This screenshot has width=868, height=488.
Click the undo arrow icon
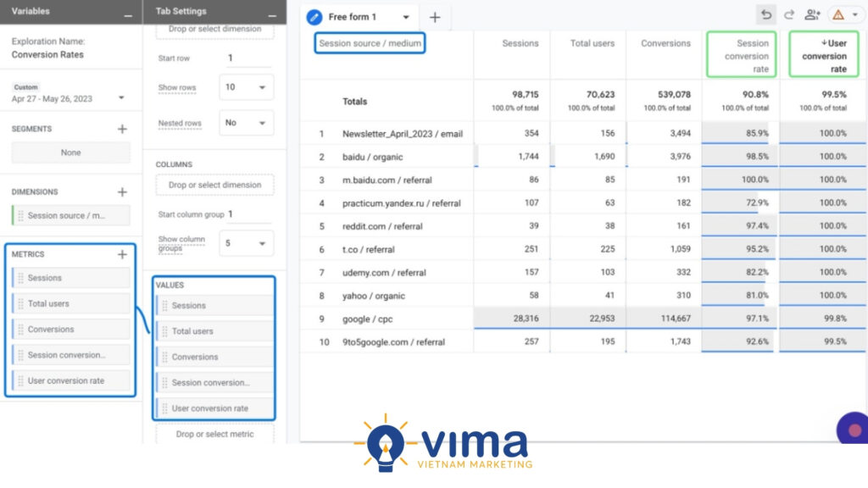[766, 14]
